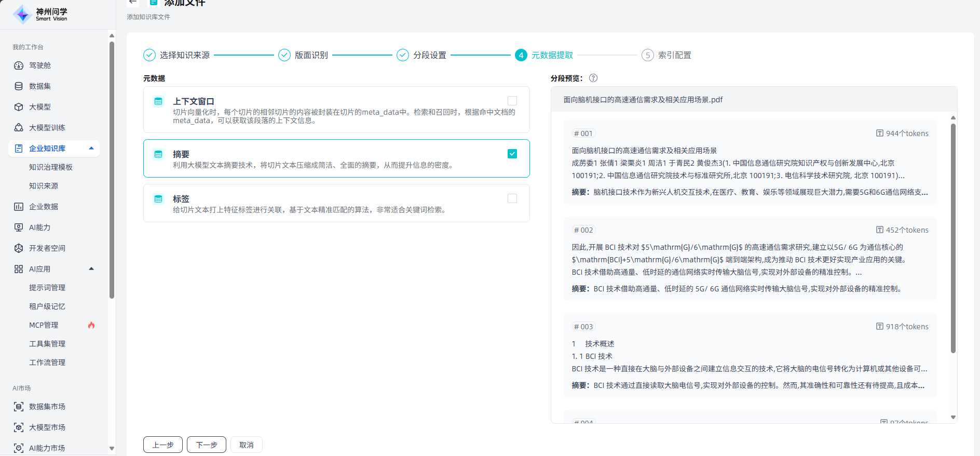Click the 神州问学 Smart Vision logo
The image size is (980, 456).
click(40, 14)
